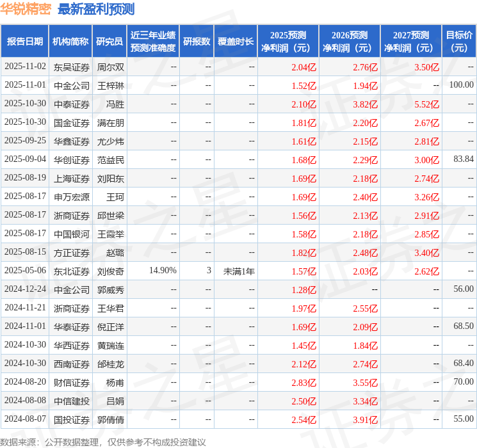
Task: Click institution 华鑫证券
Action: click(x=72, y=141)
